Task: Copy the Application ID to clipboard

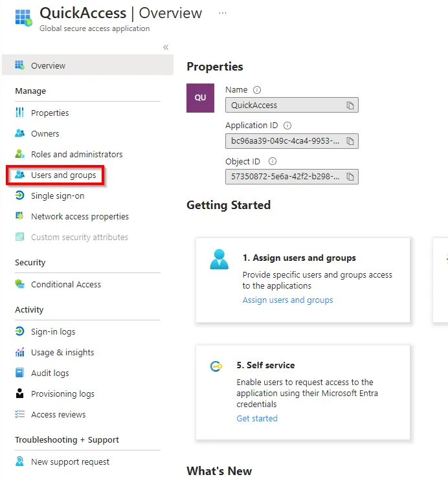Action: click(x=350, y=141)
